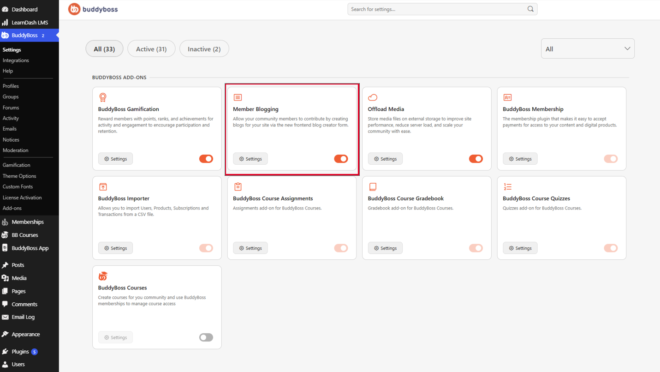Open Settings for Offload Media
Image resolution: width=660 pixels, height=372 pixels.
click(386, 159)
